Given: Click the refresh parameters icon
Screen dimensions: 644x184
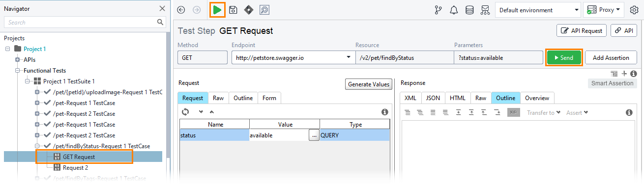Looking at the screenshot, I should pyautogui.click(x=185, y=112).
